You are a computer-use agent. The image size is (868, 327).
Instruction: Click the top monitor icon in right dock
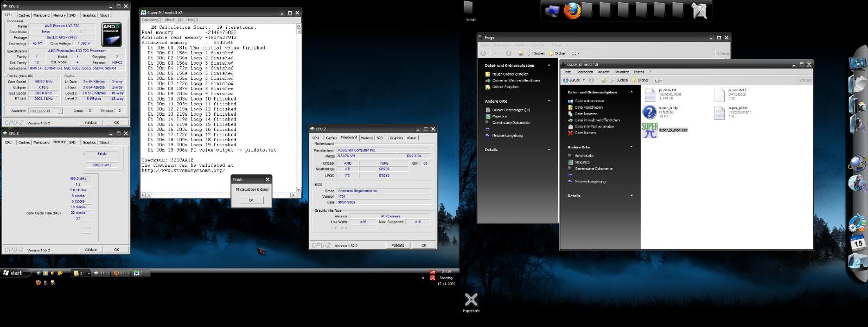tap(858, 64)
